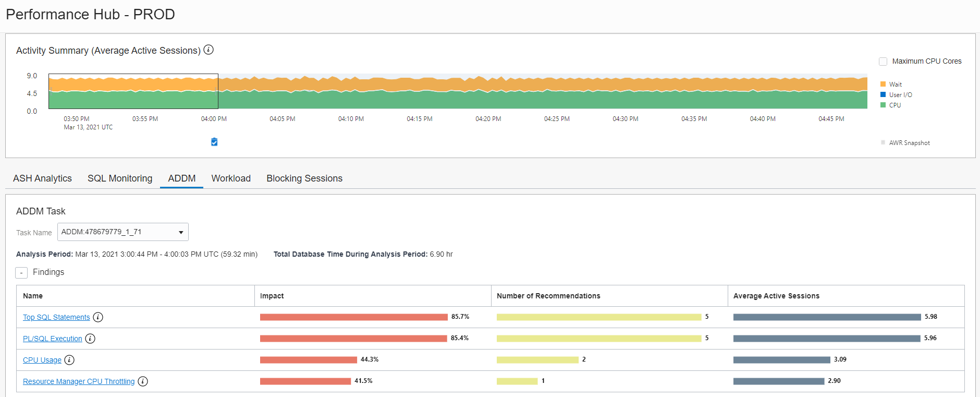Click info icon for Resource Manager CPU Throttling
Viewport: 980px width, 397px height.
143,381
